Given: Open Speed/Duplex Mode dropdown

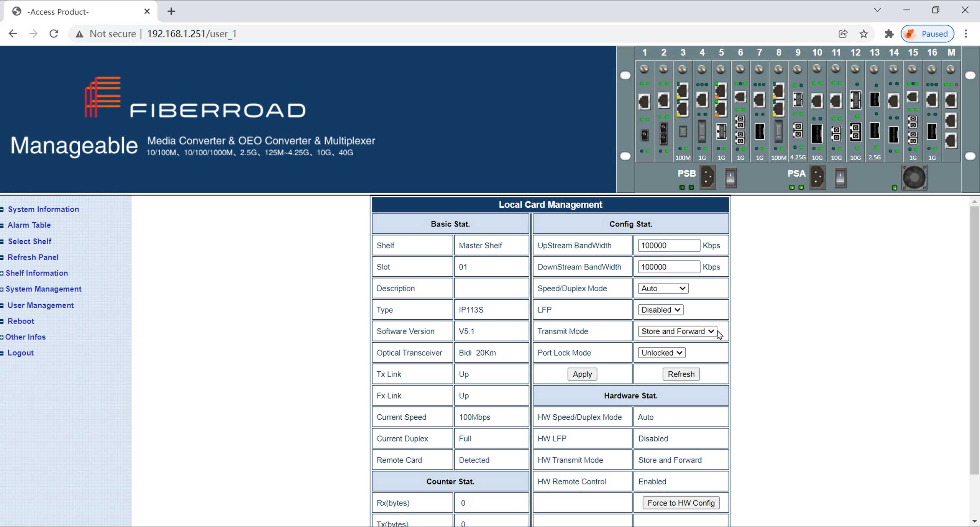Looking at the screenshot, I should coord(663,288).
